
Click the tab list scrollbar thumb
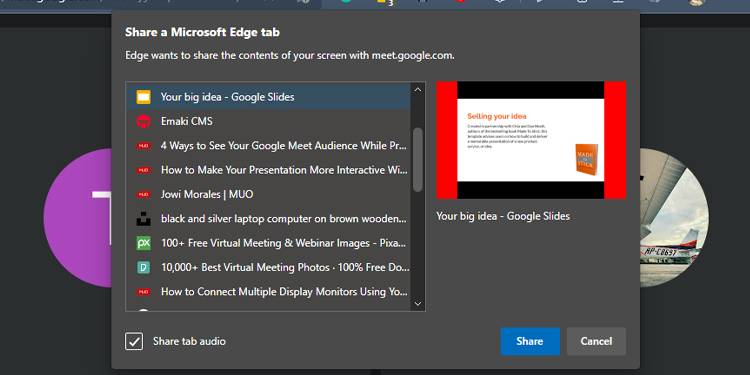[x=418, y=159]
